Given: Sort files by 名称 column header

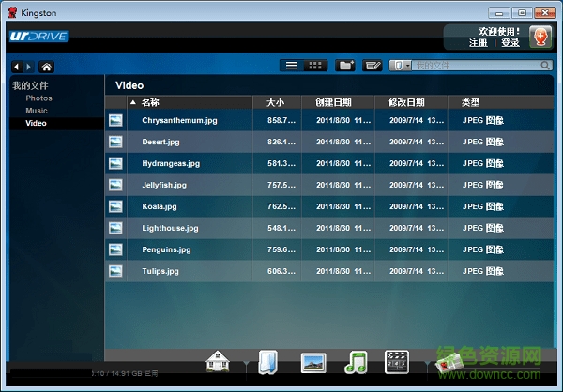Looking at the screenshot, I should pos(150,102).
